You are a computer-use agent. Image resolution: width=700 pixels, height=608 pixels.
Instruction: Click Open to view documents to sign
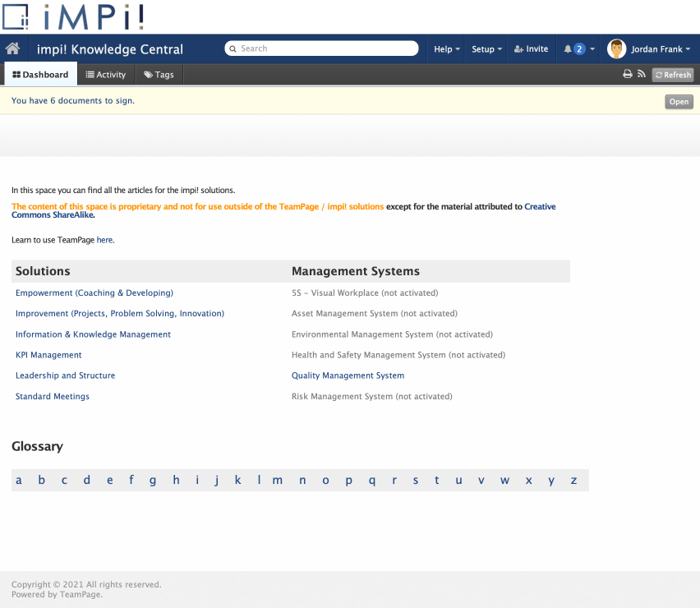coord(679,102)
